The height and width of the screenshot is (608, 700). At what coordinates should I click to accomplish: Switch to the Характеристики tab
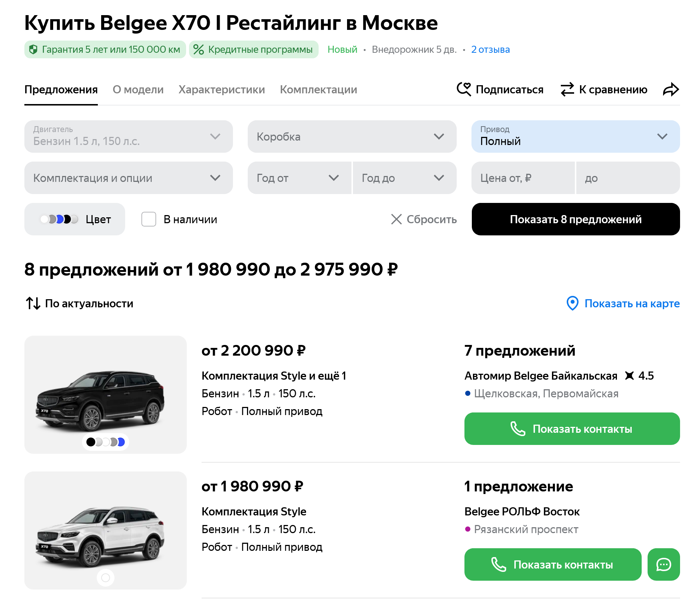click(222, 90)
